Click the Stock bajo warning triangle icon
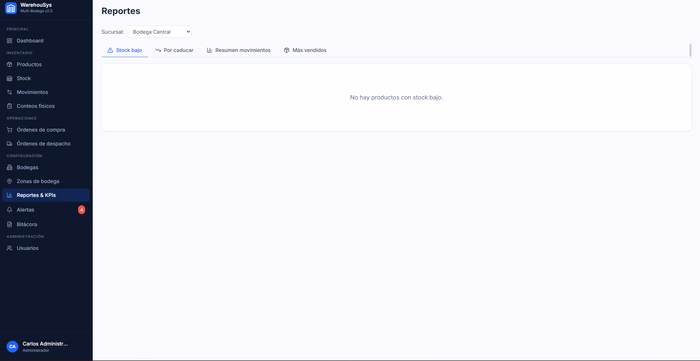The image size is (700, 361). [110, 50]
